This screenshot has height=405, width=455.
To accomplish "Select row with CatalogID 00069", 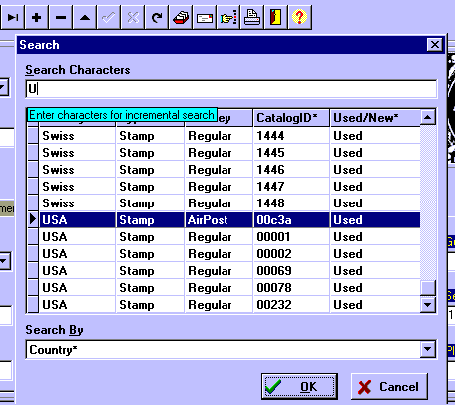I will (x=223, y=271).
